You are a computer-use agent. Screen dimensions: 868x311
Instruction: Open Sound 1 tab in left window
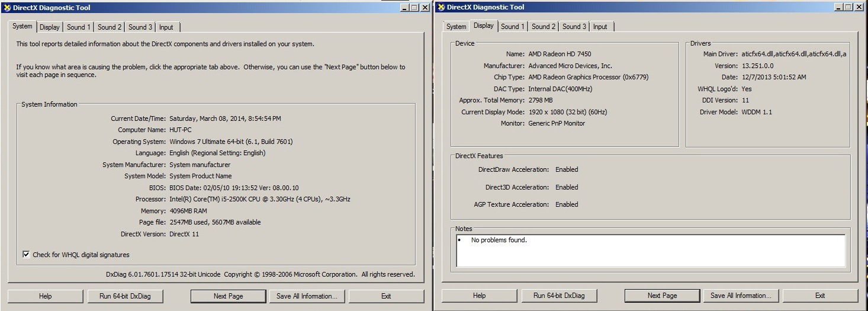pyautogui.click(x=79, y=27)
